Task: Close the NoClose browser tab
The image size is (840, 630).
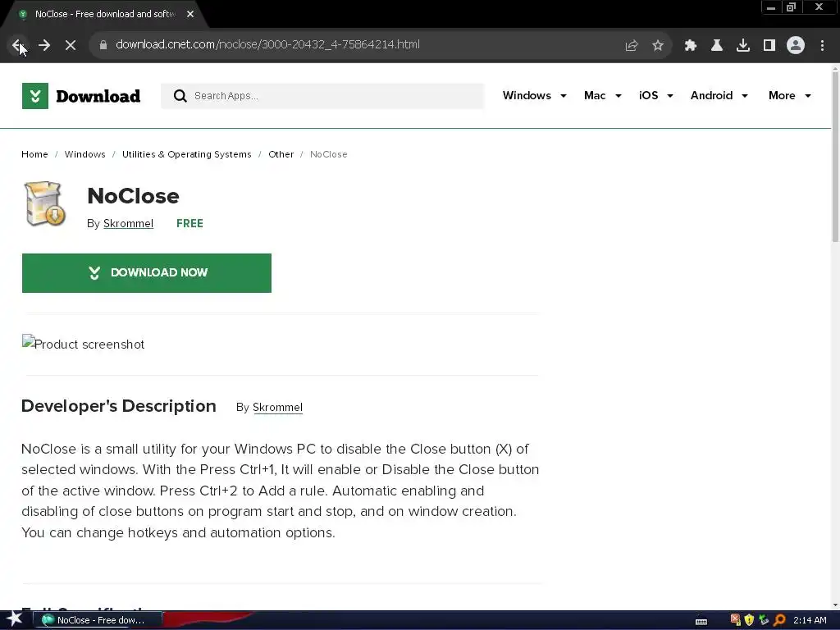Action: click(190, 14)
